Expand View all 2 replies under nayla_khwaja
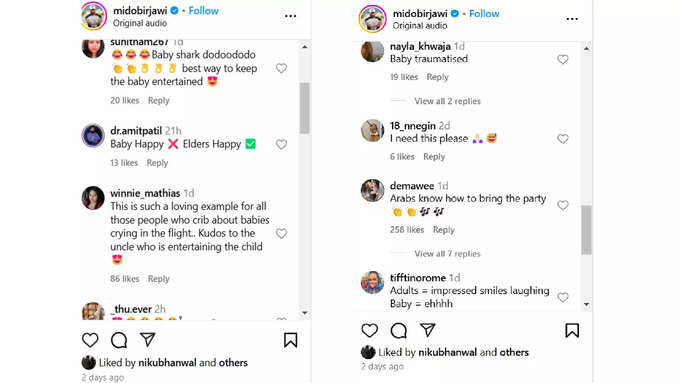Viewport: 680px width, 383px height. 448,101
